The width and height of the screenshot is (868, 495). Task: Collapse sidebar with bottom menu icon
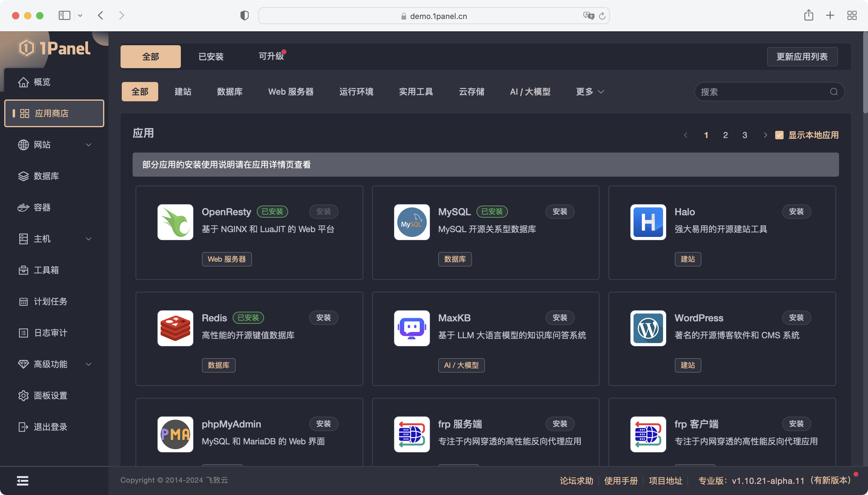[22, 481]
